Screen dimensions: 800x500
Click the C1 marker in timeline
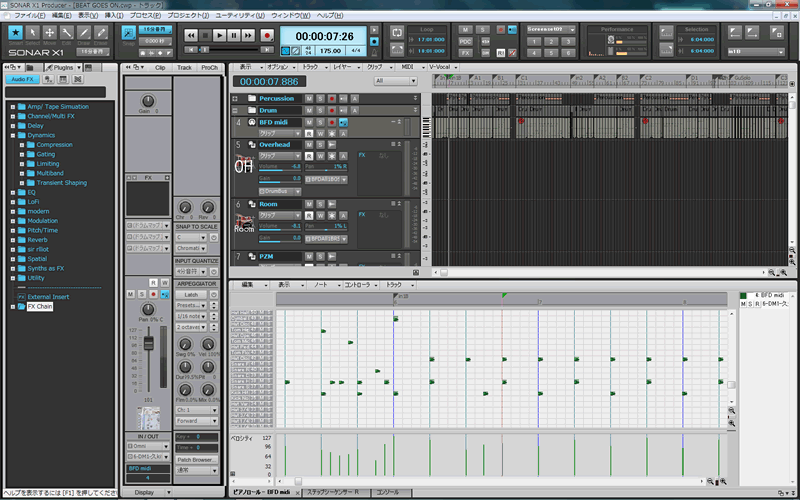(524, 78)
